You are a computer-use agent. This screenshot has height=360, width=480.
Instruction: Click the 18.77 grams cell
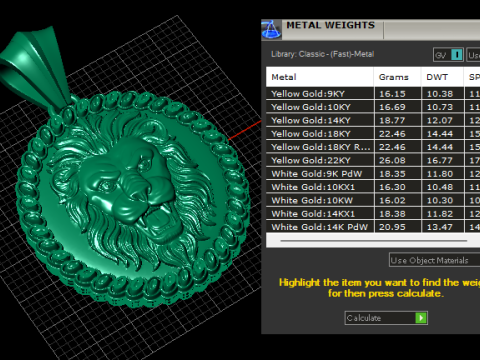tap(397, 120)
